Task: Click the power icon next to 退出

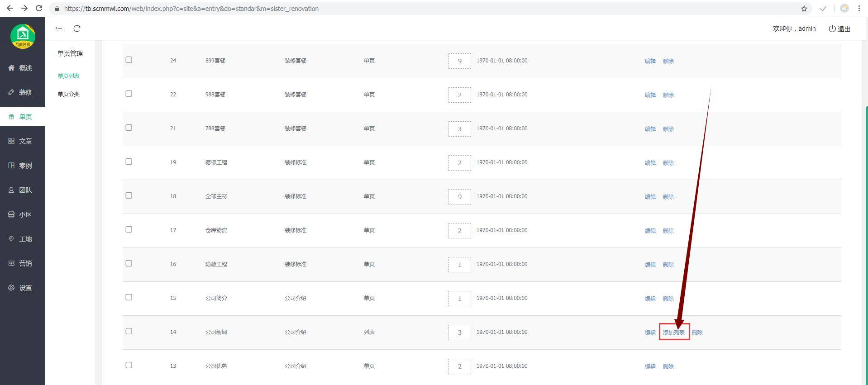Action: coord(832,29)
